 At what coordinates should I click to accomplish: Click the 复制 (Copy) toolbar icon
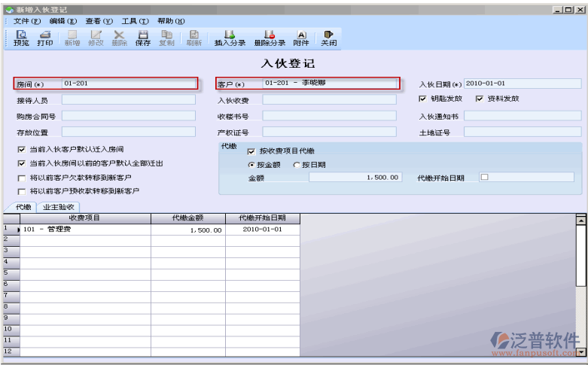point(166,38)
